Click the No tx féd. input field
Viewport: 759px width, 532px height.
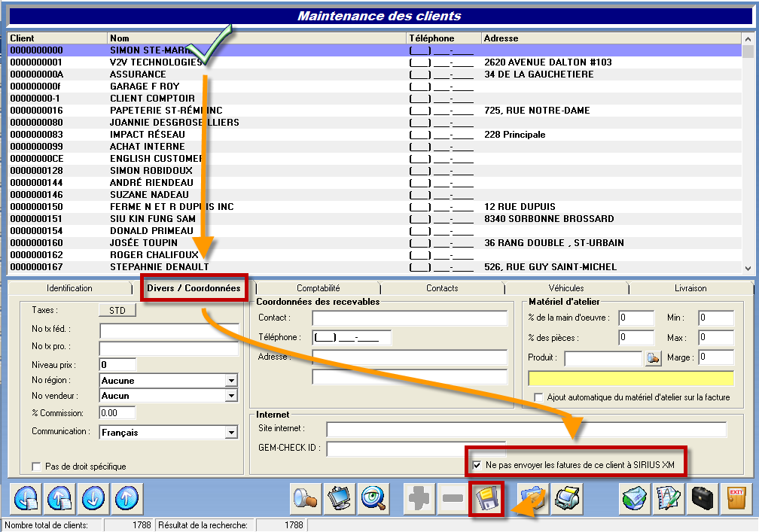click(169, 331)
